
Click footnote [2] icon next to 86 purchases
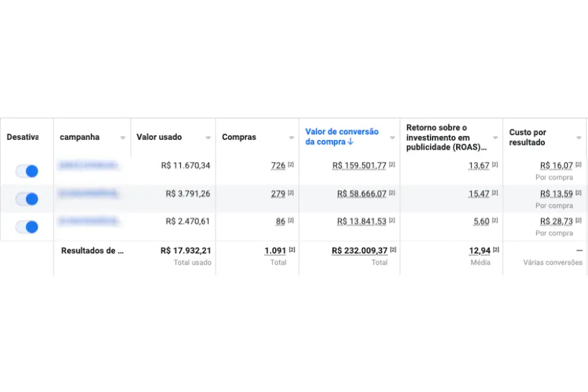click(x=291, y=221)
